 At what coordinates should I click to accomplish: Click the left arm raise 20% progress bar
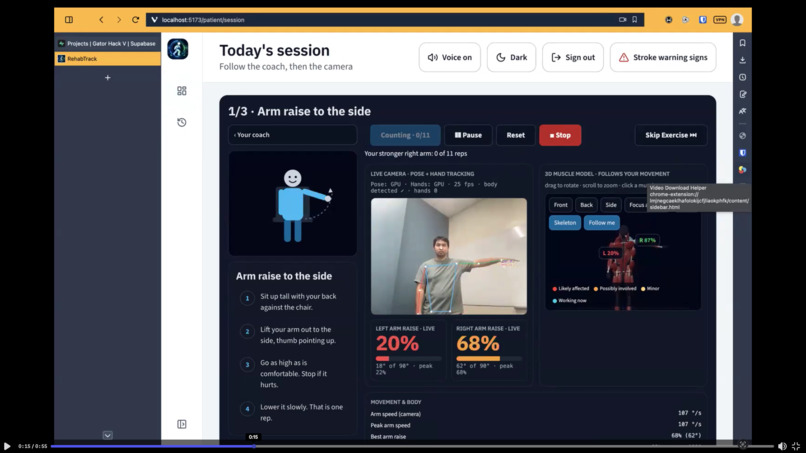tap(408, 358)
